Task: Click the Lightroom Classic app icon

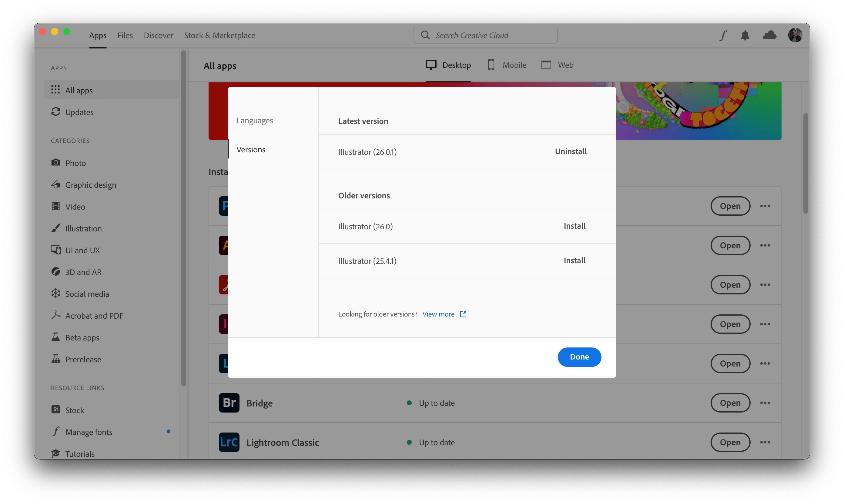Action: [x=229, y=442]
